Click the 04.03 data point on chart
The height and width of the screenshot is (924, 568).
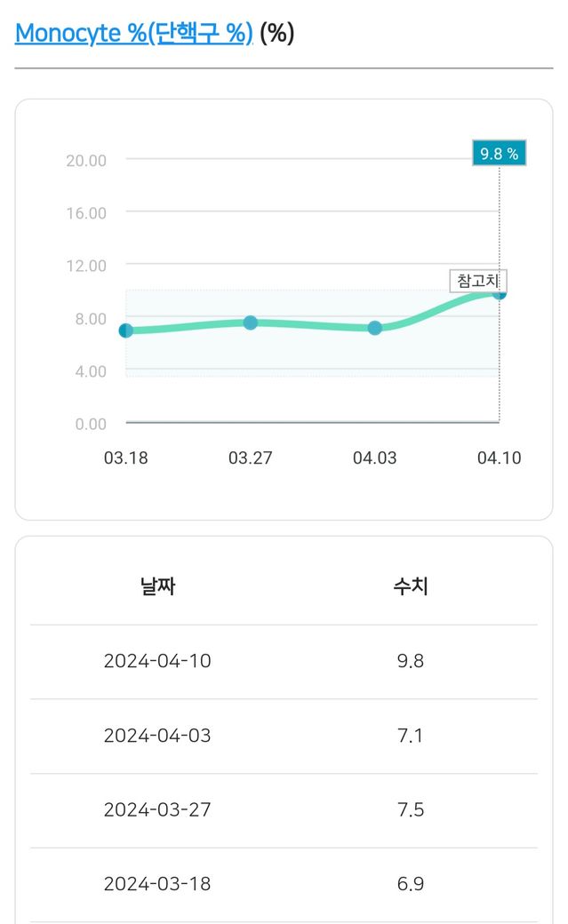pos(375,328)
